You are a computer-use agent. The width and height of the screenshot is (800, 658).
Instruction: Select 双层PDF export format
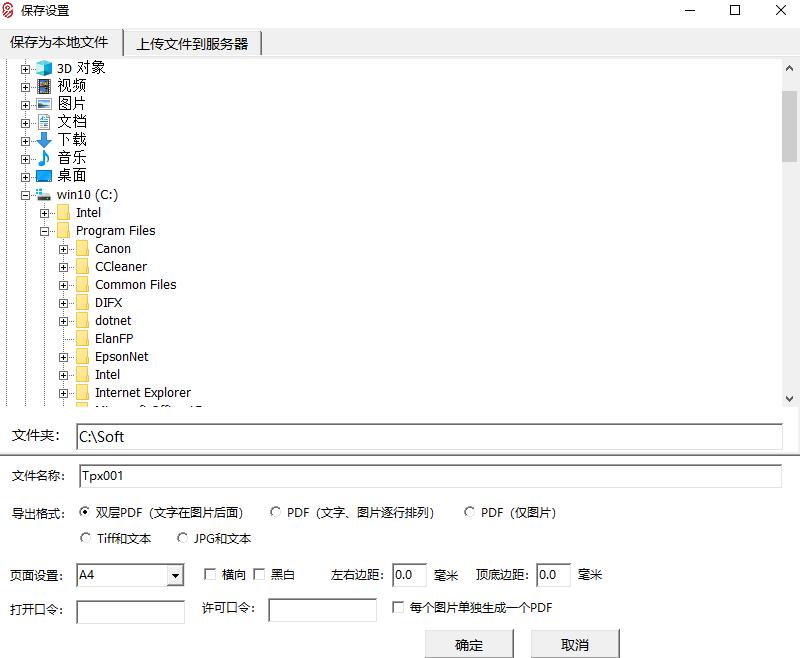click(85, 512)
